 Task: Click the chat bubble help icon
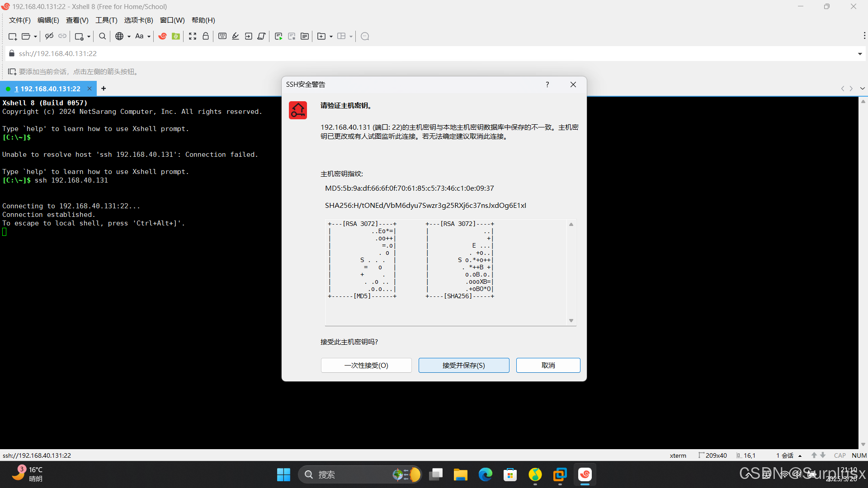click(365, 36)
